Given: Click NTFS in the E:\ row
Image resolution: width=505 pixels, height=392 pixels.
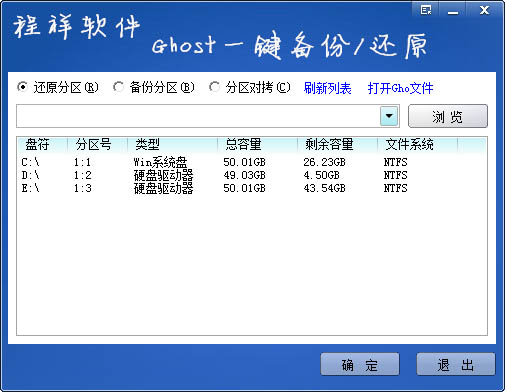Looking at the screenshot, I should (x=395, y=188).
